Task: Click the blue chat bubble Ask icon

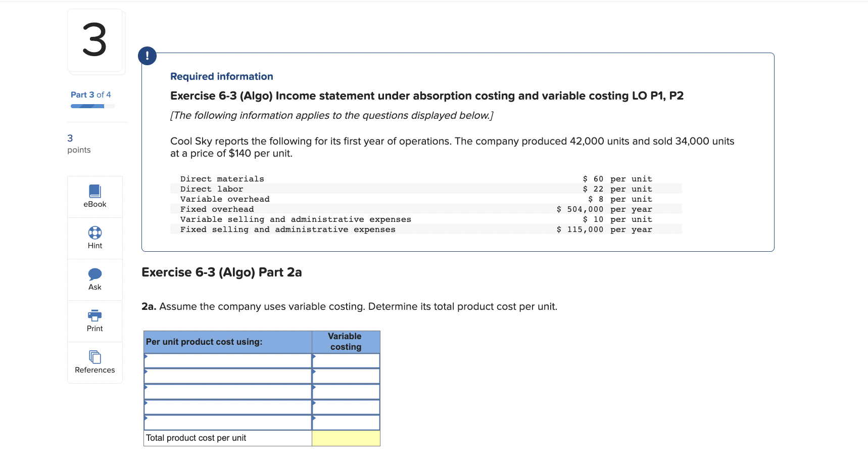Action: (94, 274)
